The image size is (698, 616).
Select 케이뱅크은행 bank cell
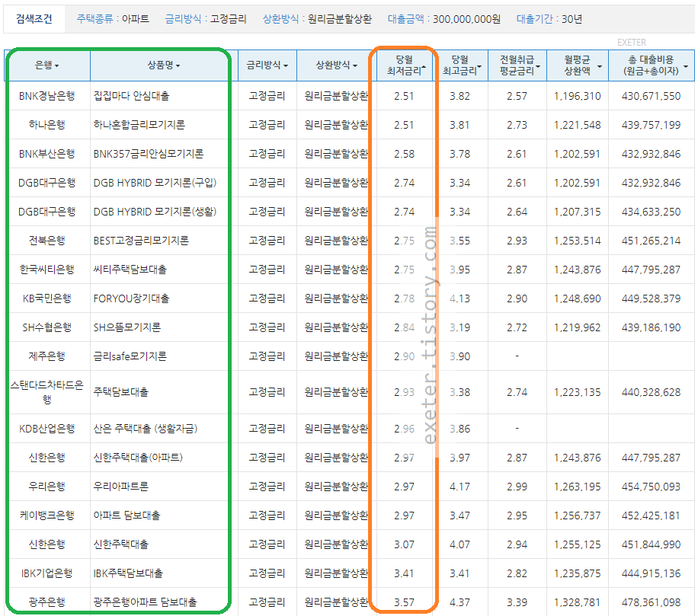click(x=46, y=515)
